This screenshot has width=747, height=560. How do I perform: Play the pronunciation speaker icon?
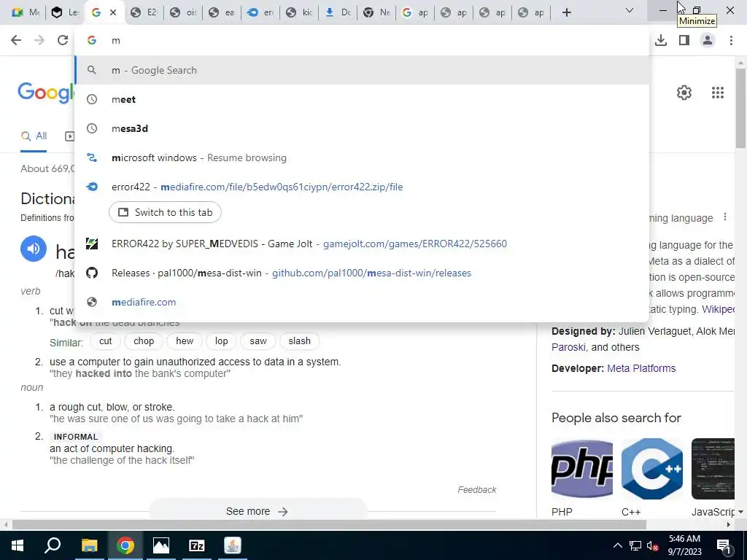coord(34,249)
